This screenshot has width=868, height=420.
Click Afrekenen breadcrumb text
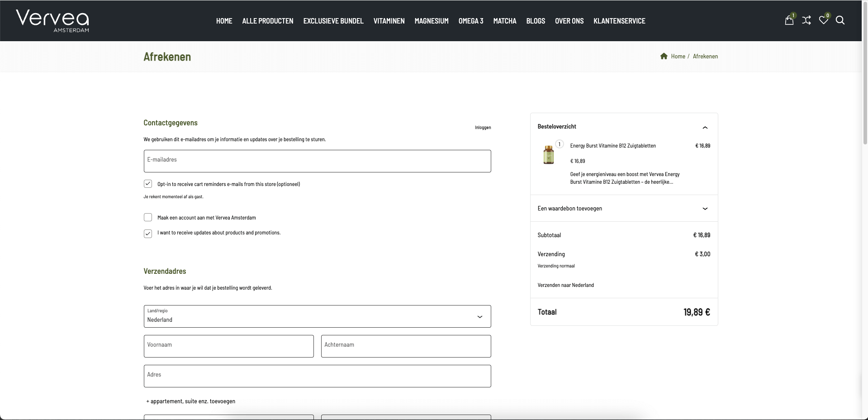click(x=705, y=56)
